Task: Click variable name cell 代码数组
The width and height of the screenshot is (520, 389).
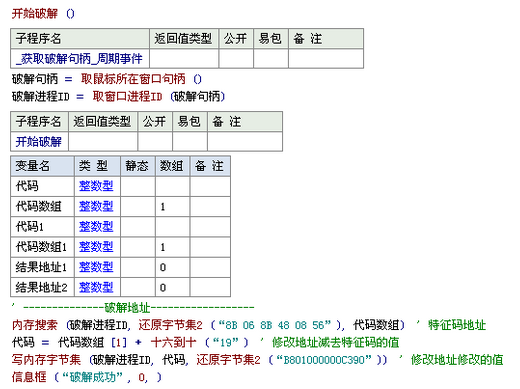Action: pyautogui.click(x=42, y=206)
